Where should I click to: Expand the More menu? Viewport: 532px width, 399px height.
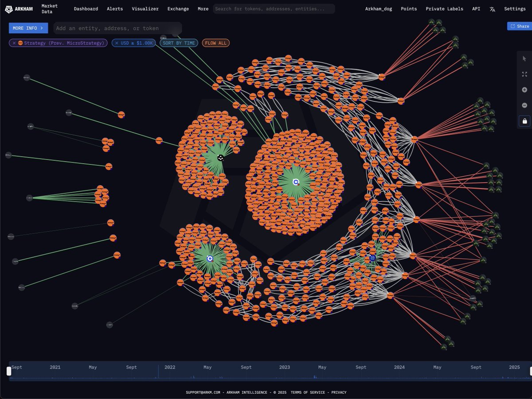pos(203,9)
